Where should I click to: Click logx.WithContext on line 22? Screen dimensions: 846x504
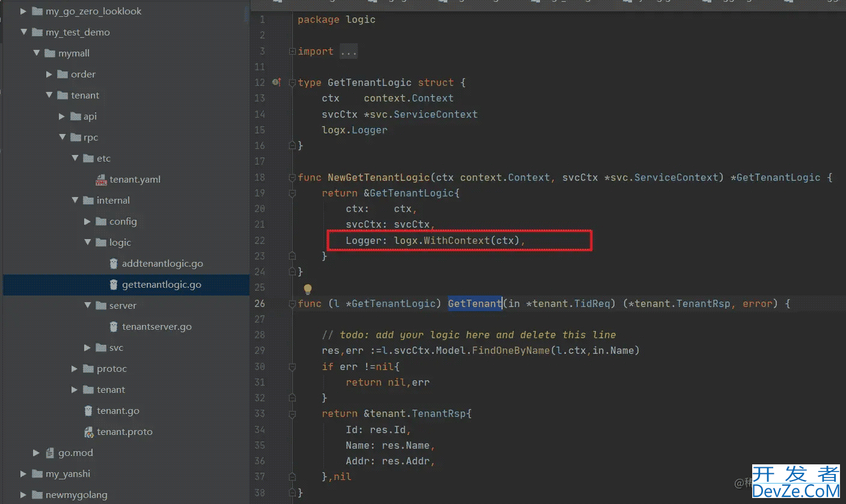click(x=442, y=240)
